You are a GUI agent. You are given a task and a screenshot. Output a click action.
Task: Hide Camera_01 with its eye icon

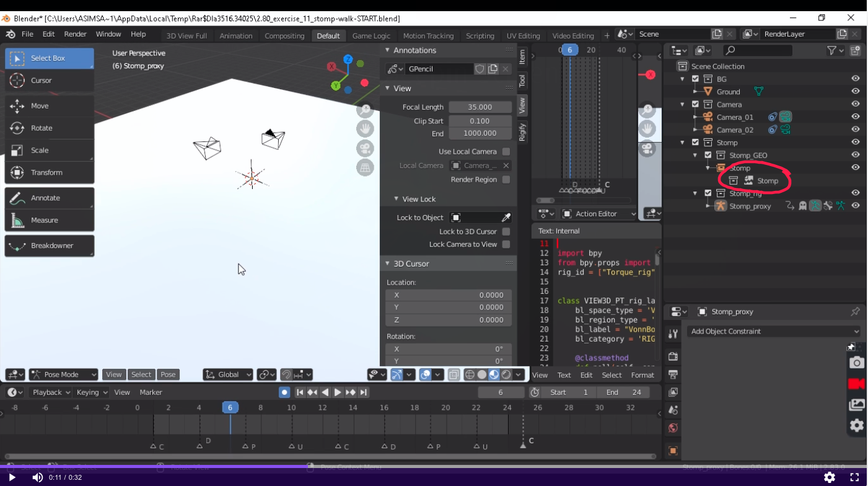(856, 117)
